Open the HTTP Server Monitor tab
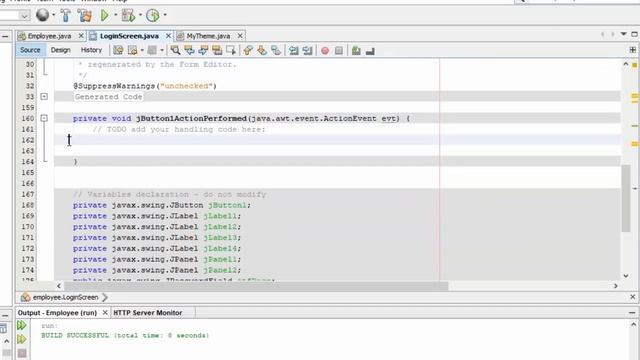Screen dimensions: 640x360 click(148, 313)
